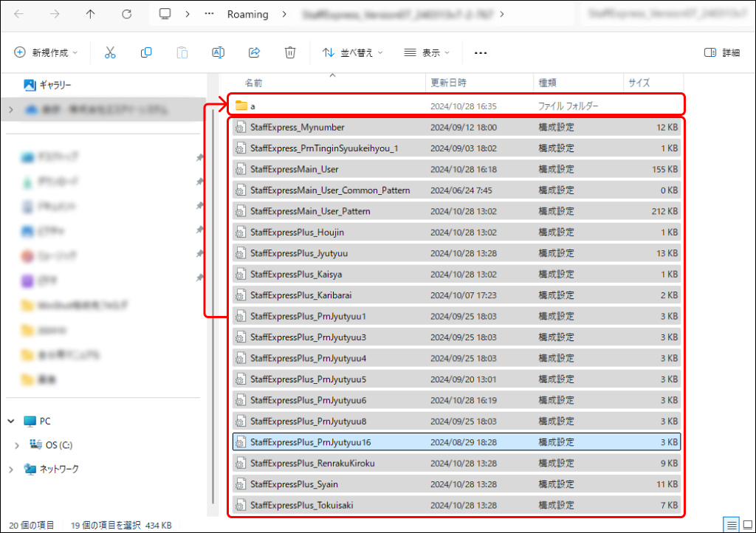Open the toolbar more options ellipsis
Image resolution: width=756 pixels, height=533 pixels.
tap(480, 53)
